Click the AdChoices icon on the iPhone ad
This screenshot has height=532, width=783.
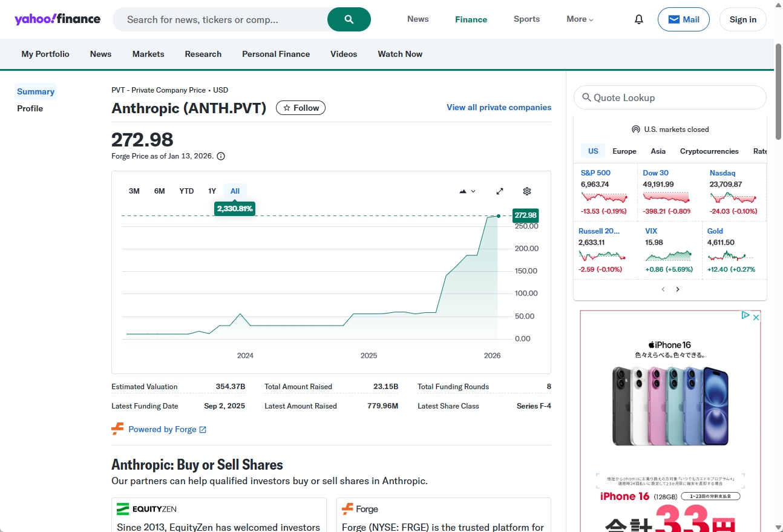[x=746, y=315]
